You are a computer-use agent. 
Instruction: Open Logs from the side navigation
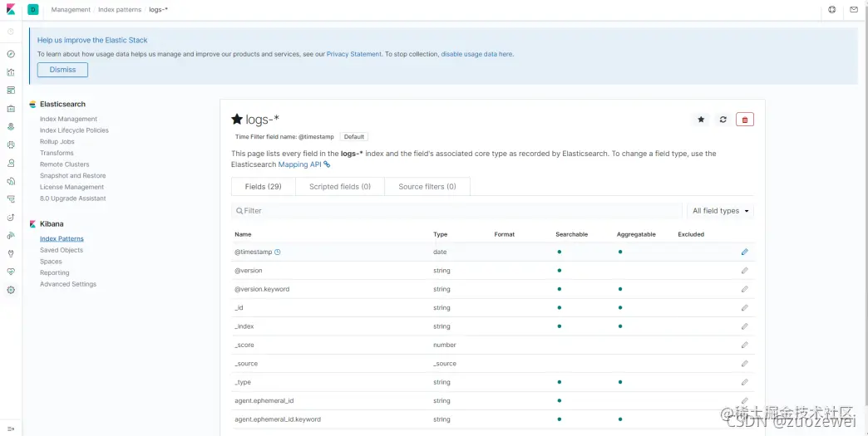click(11, 181)
